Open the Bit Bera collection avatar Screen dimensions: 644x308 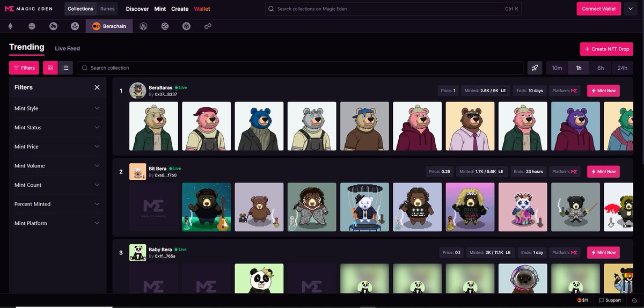point(137,172)
